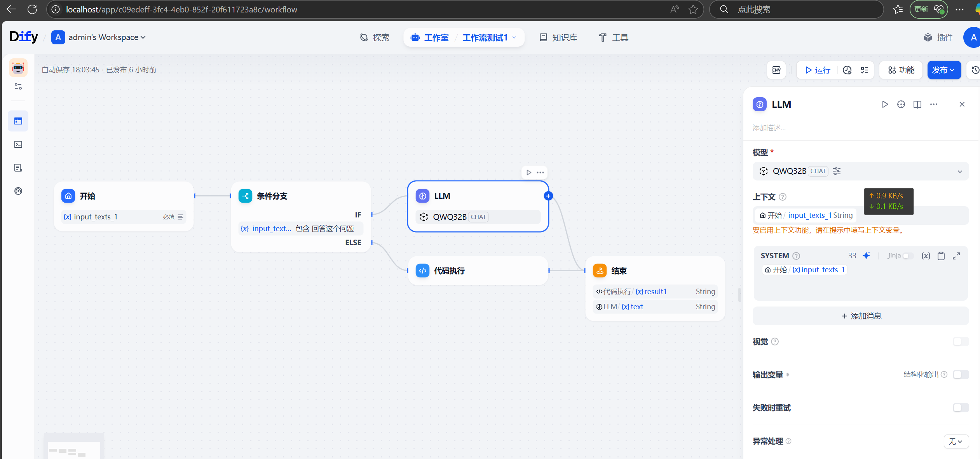Click the 添加消息 add message button
980x459 pixels.
[x=861, y=316]
